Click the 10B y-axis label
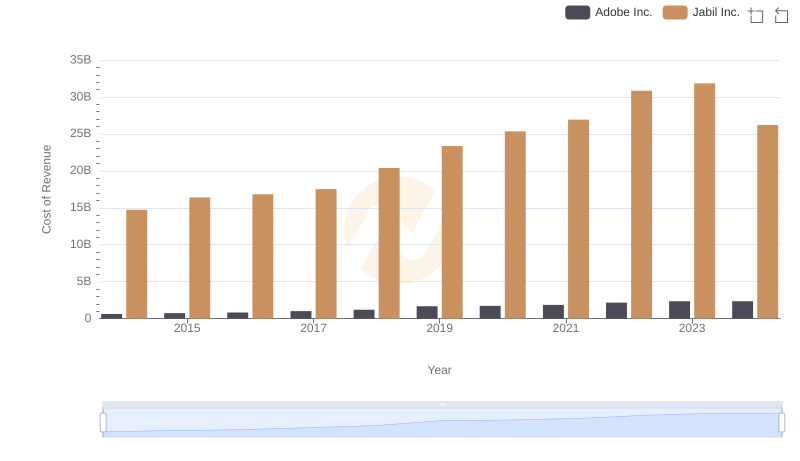This screenshot has height=461, width=800. pyautogui.click(x=81, y=244)
